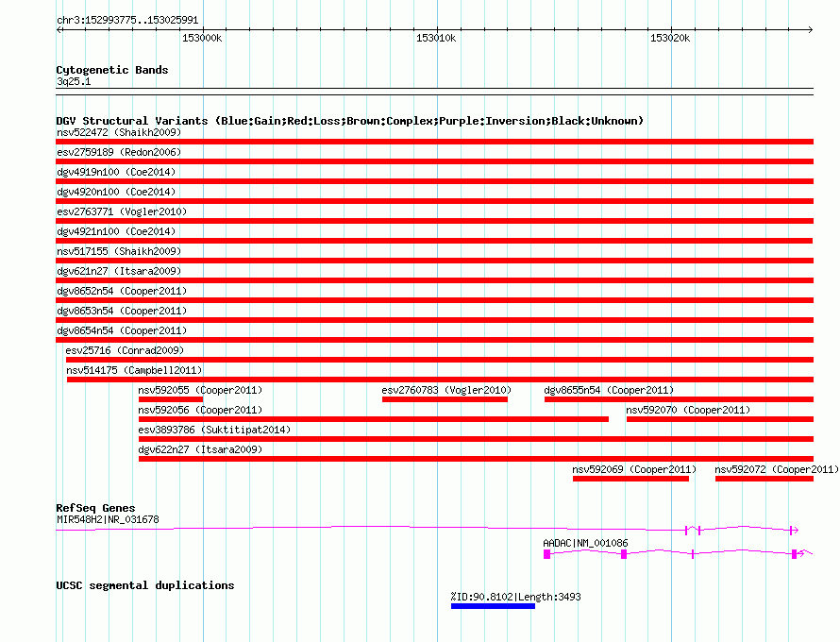Viewport: 840px width, 642px height.
Task: Click the Cytogenetic Bands track title
Action: pyautogui.click(x=112, y=70)
